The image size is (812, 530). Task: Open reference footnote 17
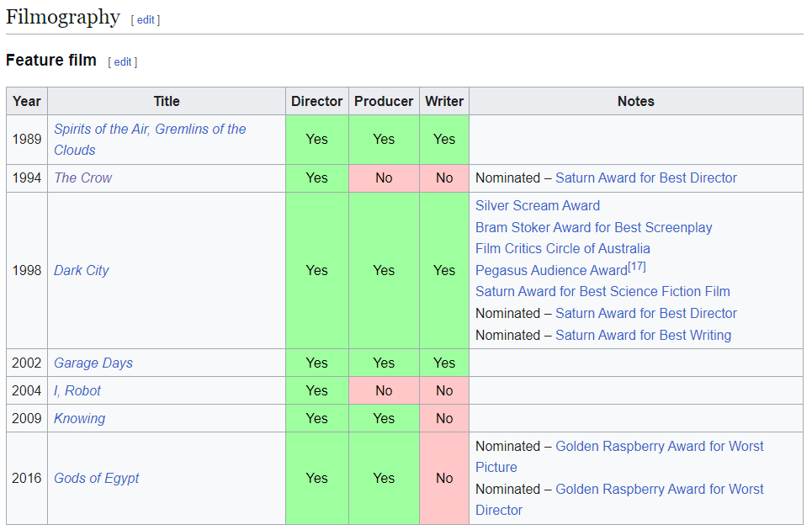[637, 267]
